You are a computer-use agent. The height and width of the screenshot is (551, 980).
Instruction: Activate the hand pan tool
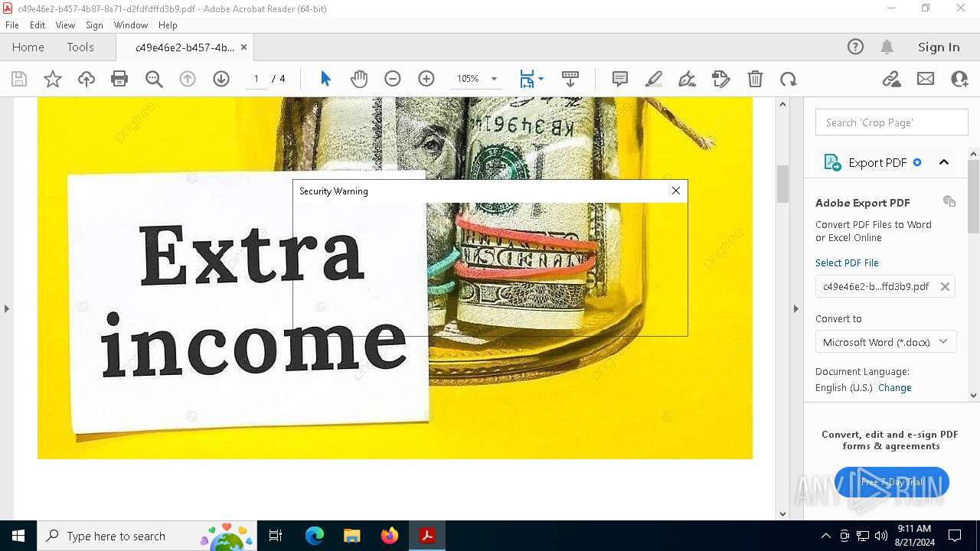pyautogui.click(x=359, y=79)
